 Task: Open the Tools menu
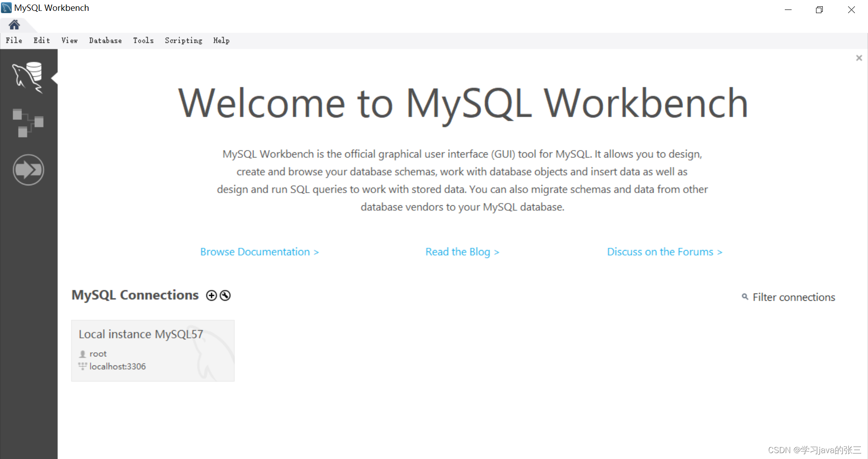143,40
